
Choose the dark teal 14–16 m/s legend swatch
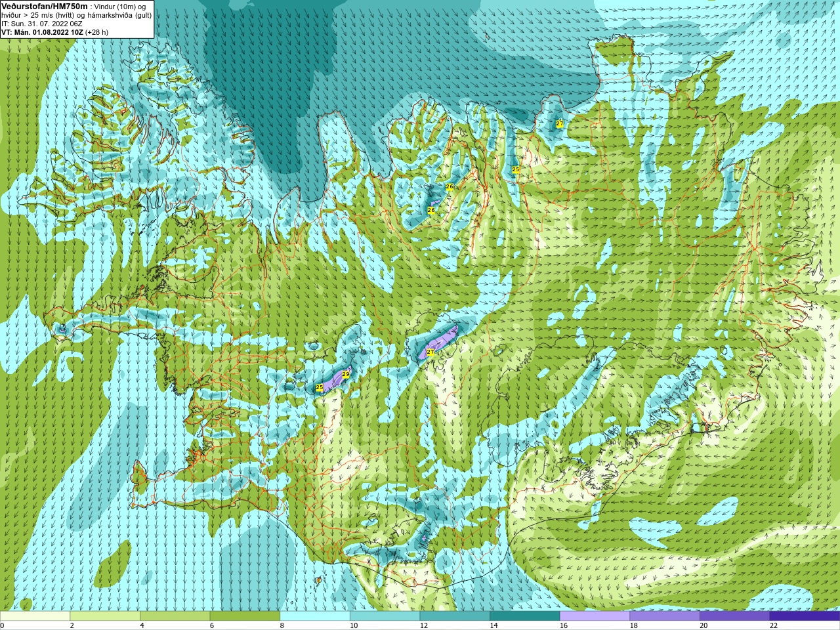pyautogui.click(x=525, y=616)
